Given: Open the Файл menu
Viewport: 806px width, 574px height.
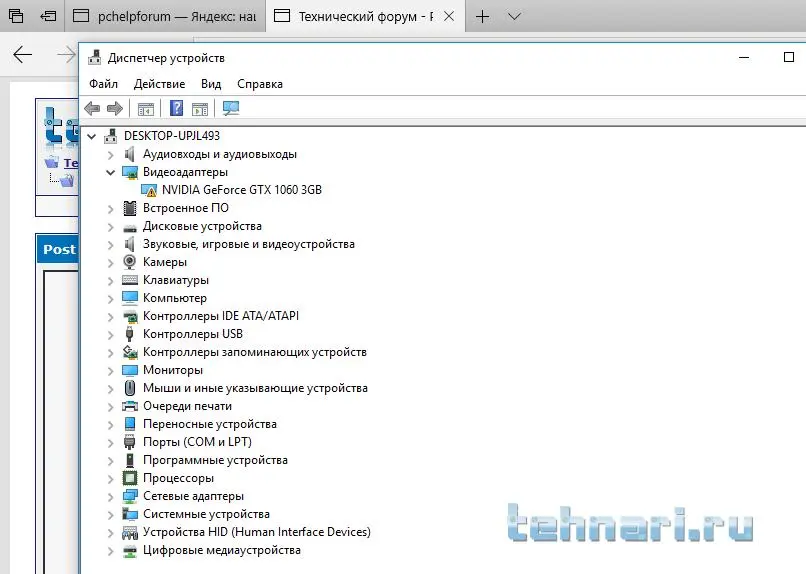Looking at the screenshot, I should [103, 84].
